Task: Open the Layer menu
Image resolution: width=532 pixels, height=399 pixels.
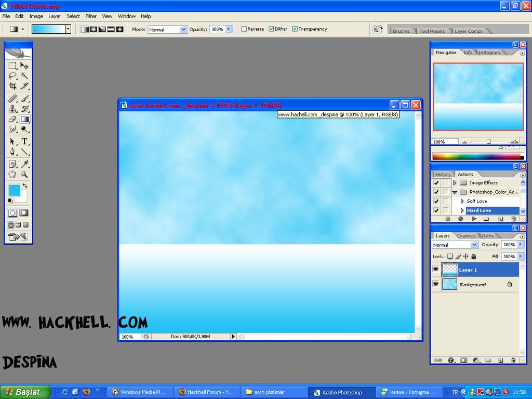Action: click(x=55, y=16)
